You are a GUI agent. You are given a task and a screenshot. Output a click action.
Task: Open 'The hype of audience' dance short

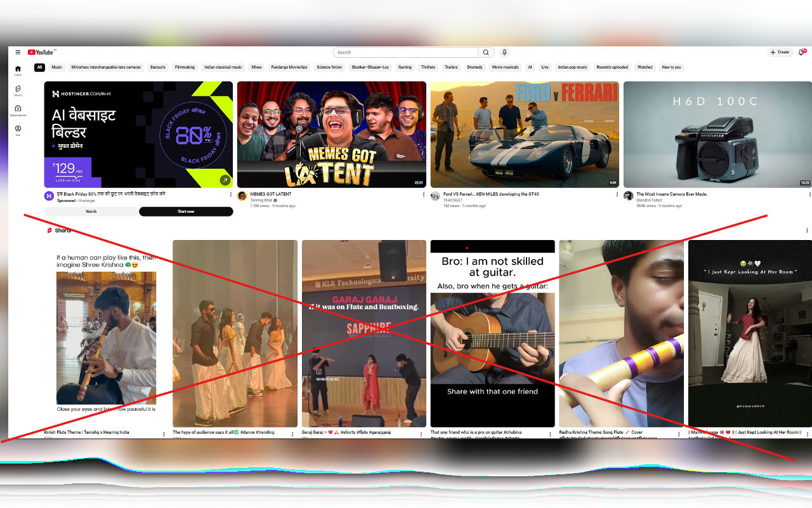coord(235,333)
